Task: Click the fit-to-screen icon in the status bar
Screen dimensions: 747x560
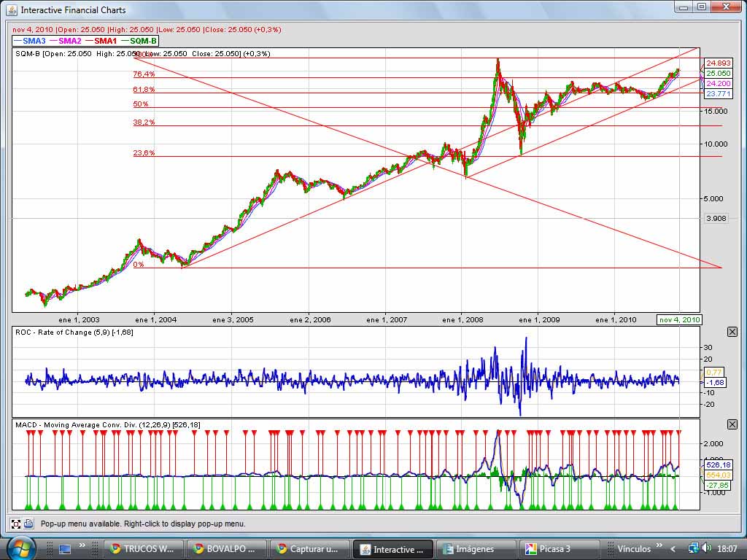Action: (x=15, y=523)
